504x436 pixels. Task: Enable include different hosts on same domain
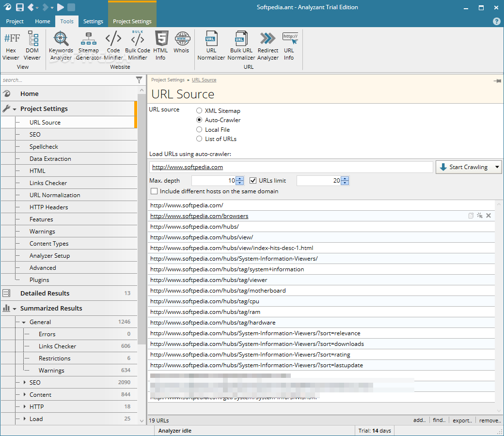click(x=154, y=191)
